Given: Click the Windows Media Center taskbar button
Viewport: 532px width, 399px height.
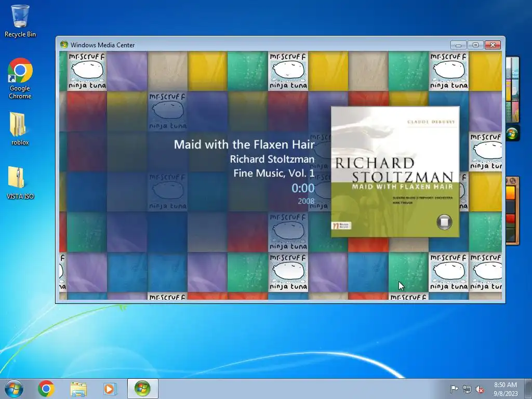Looking at the screenshot, I should [x=142, y=389].
